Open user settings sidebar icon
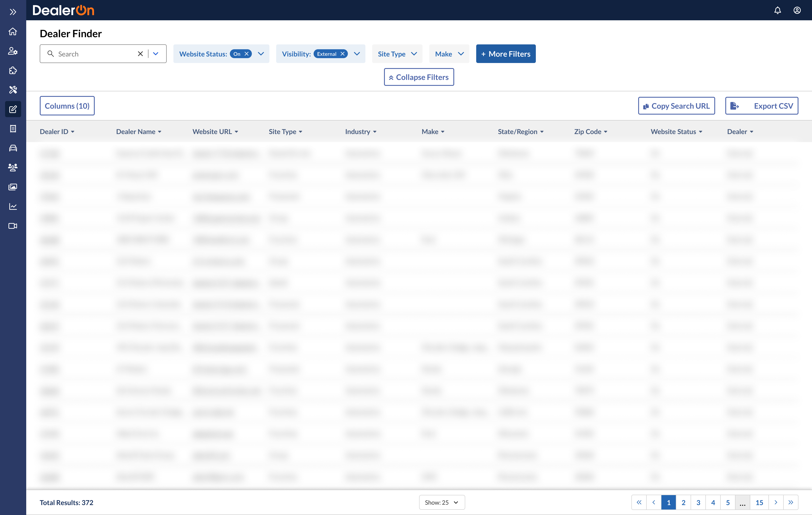Viewport: 812px width, 515px height. pos(13,51)
